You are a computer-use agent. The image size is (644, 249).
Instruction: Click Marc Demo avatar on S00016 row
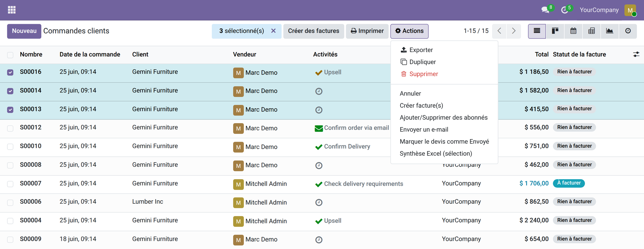tap(238, 73)
